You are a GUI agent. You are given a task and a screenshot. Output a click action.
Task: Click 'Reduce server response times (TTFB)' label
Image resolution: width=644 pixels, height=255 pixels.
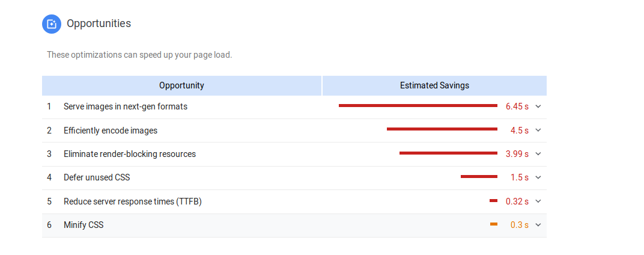point(133,201)
